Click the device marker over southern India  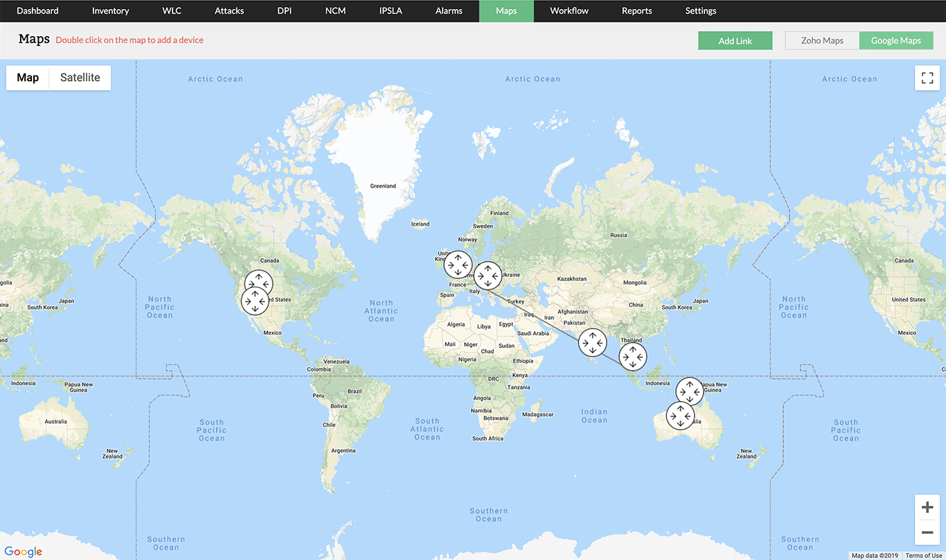click(593, 343)
